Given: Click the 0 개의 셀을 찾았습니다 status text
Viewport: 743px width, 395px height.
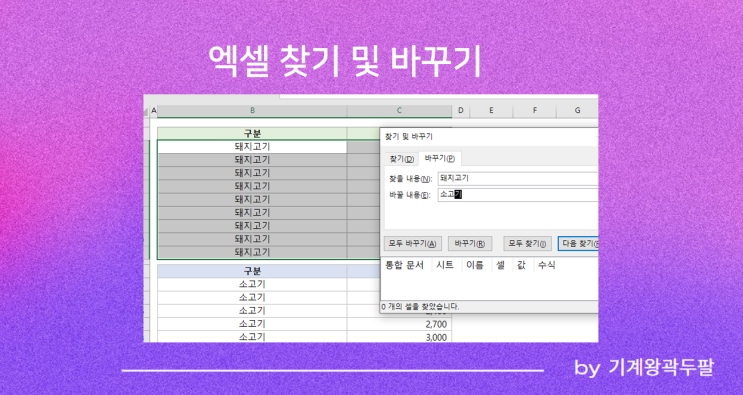Looking at the screenshot, I should click(x=420, y=306).
